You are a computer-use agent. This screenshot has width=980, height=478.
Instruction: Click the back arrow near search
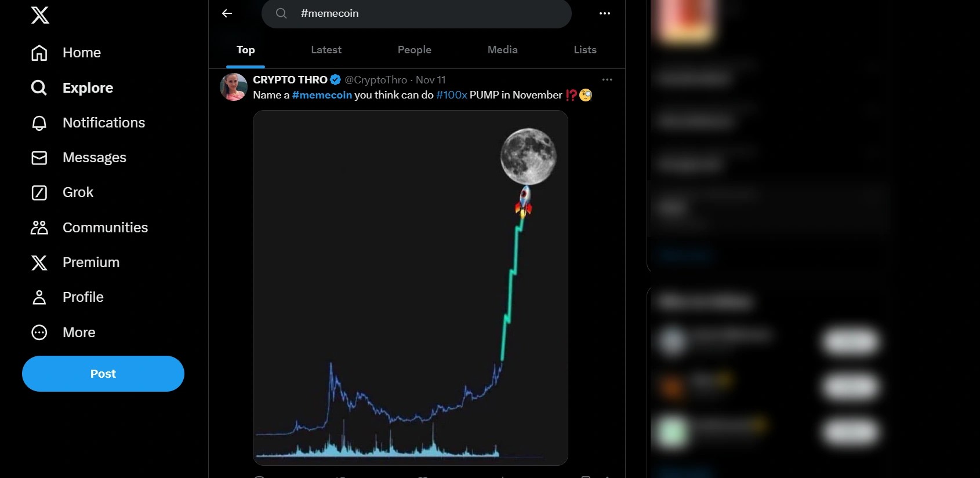coord(227,13)
